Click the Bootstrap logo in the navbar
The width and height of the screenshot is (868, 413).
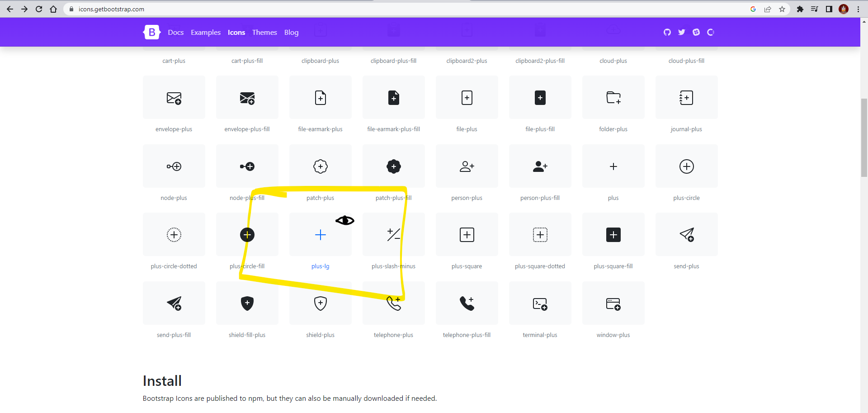pyautogui.click(x=151, y=32)
